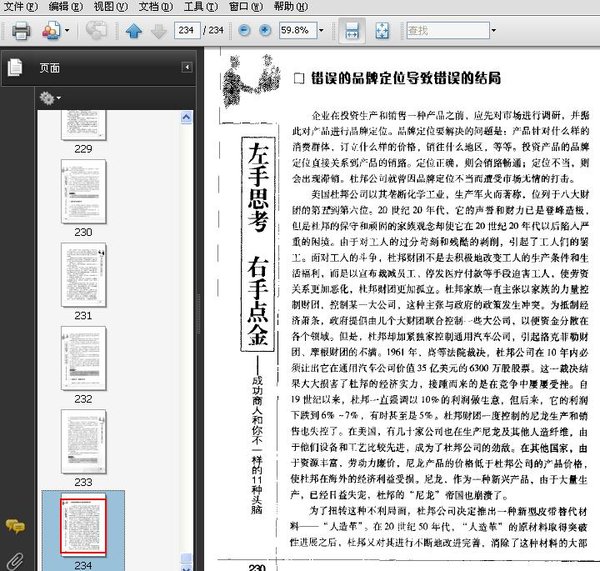
Task: Enable scrolling fit-width page mode
Action: (x=352, y=31)
